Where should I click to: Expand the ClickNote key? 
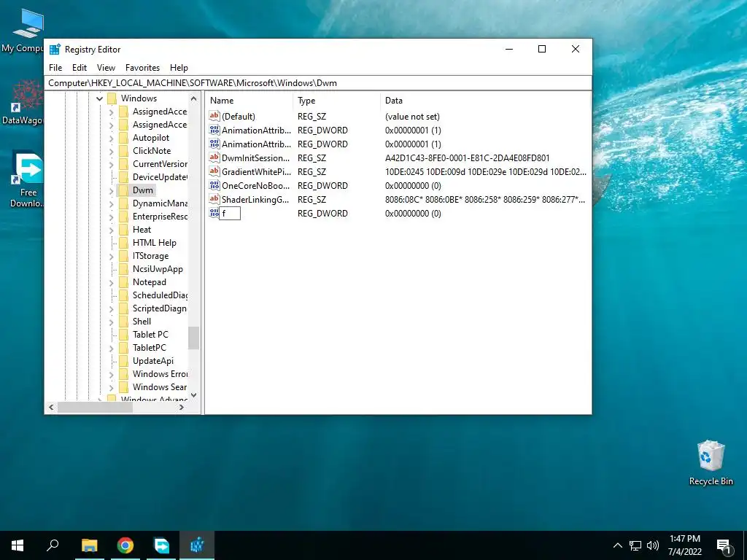coord(111,152)
